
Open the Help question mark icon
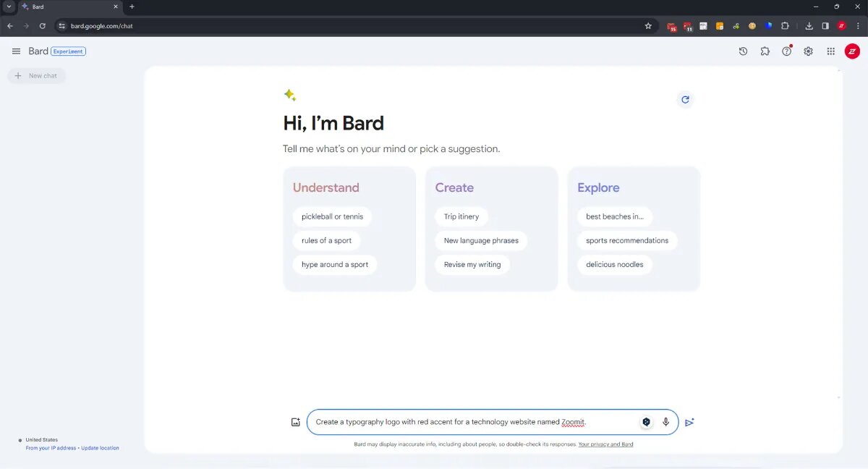pyautogui.click(x=786, y=51)
